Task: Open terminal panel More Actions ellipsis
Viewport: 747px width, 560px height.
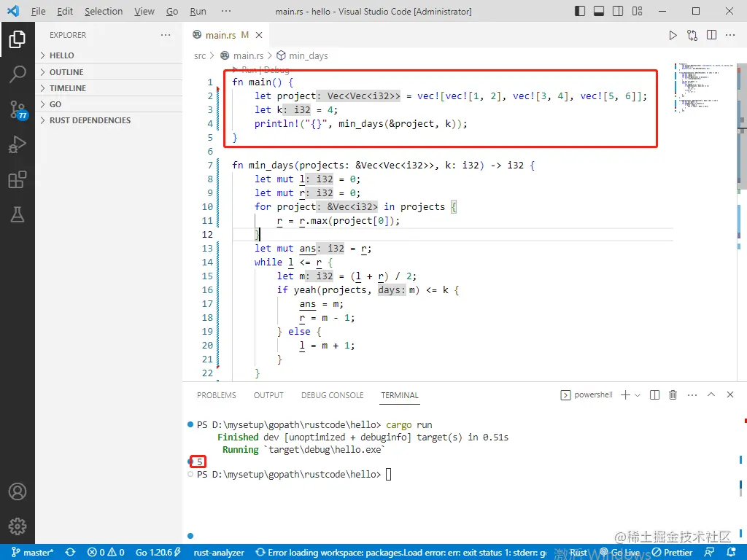Action: [x=692, y=394]
